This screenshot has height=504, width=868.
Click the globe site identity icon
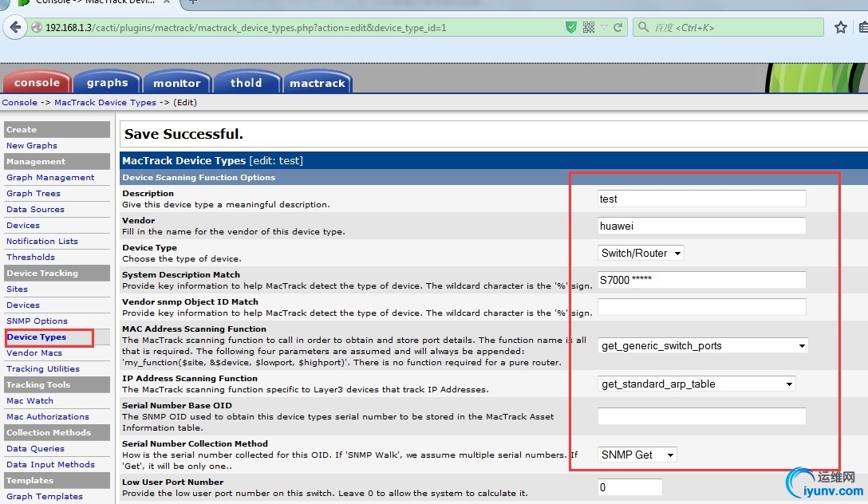37,27
